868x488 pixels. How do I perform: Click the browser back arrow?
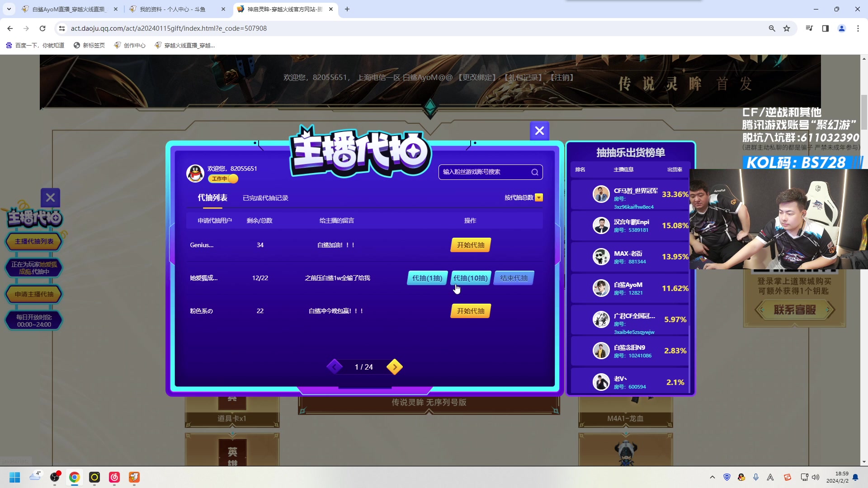10,28
